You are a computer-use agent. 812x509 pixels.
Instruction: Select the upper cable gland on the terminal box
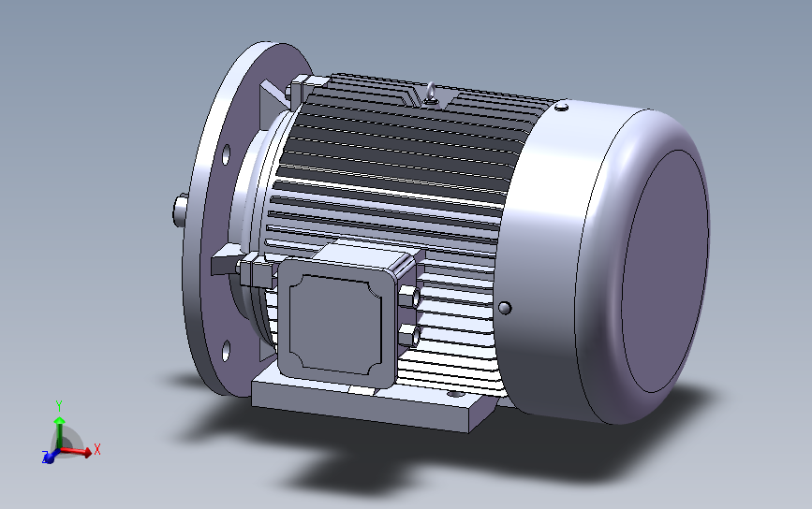(x=409, y=297)
